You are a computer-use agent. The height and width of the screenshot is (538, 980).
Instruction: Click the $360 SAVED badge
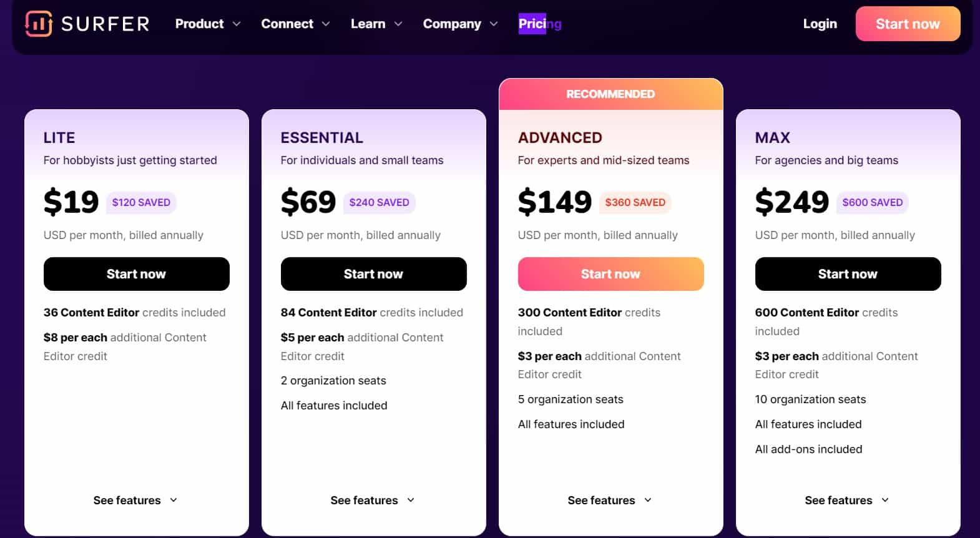point(635,202)
